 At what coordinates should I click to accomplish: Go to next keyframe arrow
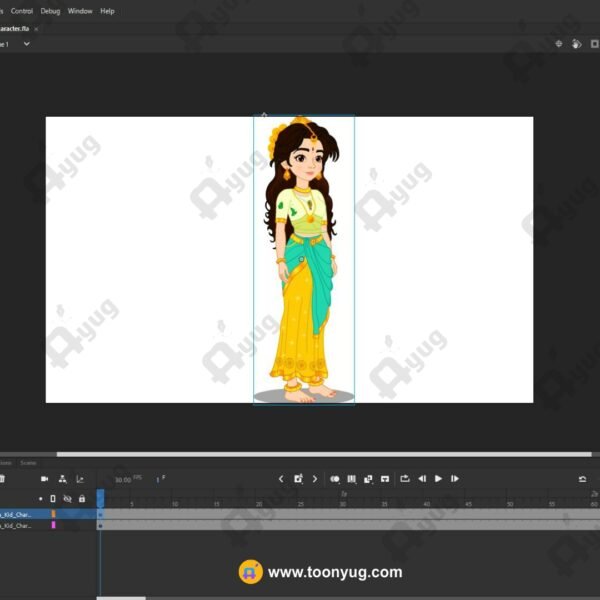pos(315,479)
